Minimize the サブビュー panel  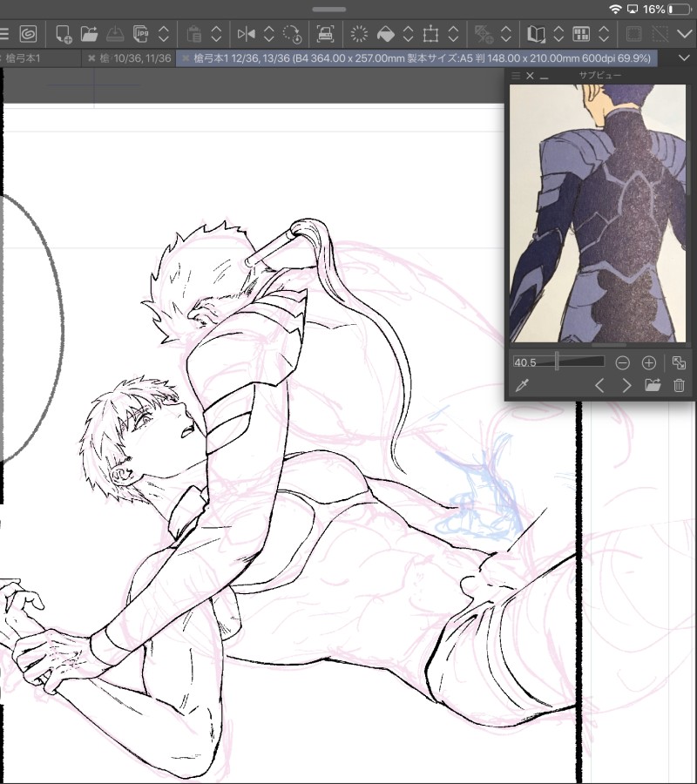coord(544,77)
